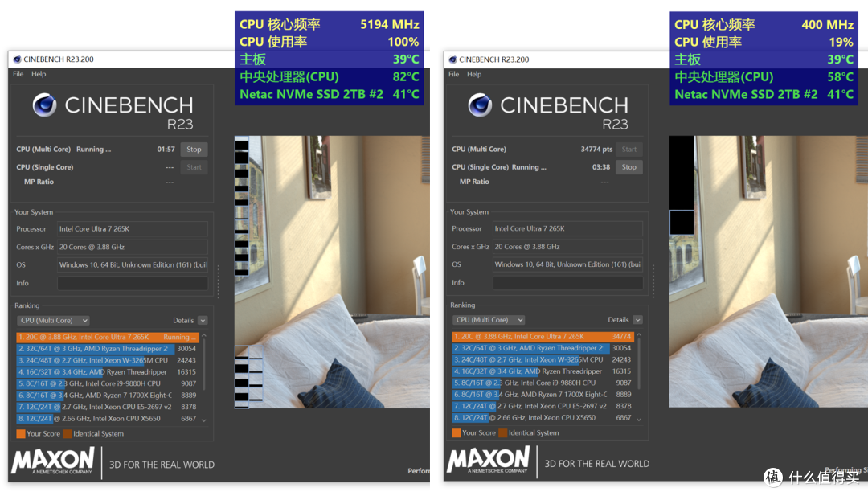Click Maxon logo in left window
Screen dimensions: 868x496
[x=53, y=461]
